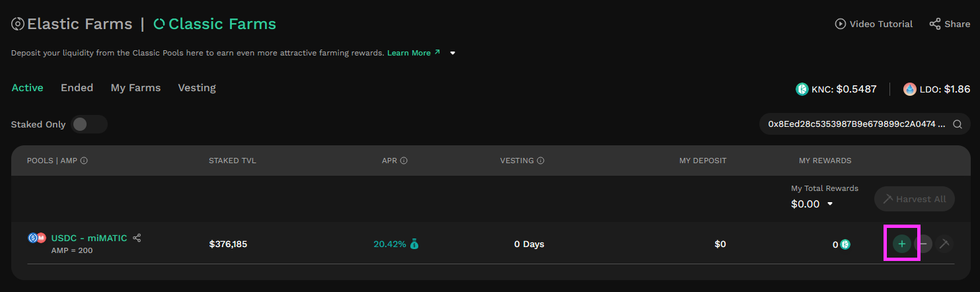Viewport: 980px width, 292px height.
Task: Open the My Farms tab
Action: point(135,88)
